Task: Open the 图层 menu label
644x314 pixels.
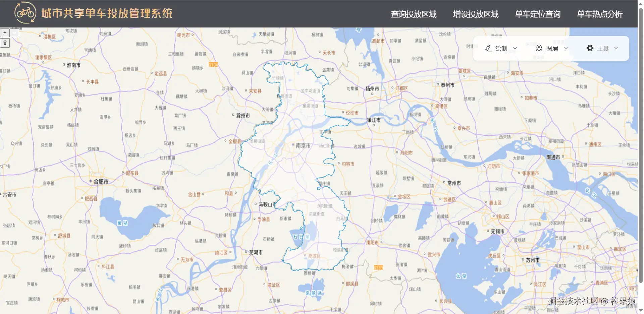Action: 552,48
